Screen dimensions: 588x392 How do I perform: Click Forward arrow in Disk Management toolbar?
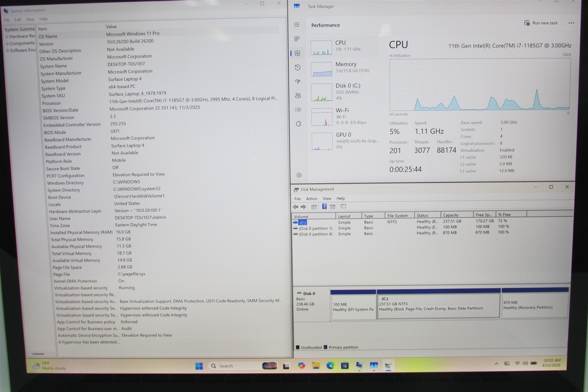[303, 207]
